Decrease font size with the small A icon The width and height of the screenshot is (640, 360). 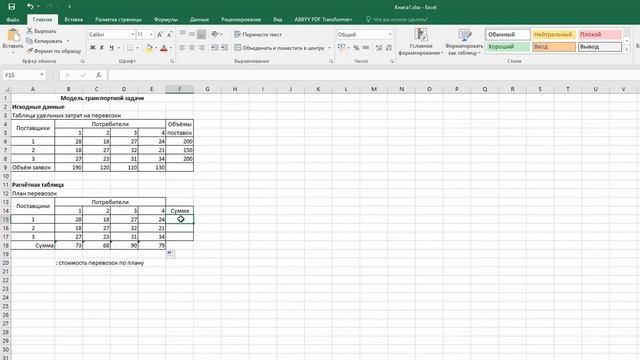pyautogui.click(x=169, y=35)
